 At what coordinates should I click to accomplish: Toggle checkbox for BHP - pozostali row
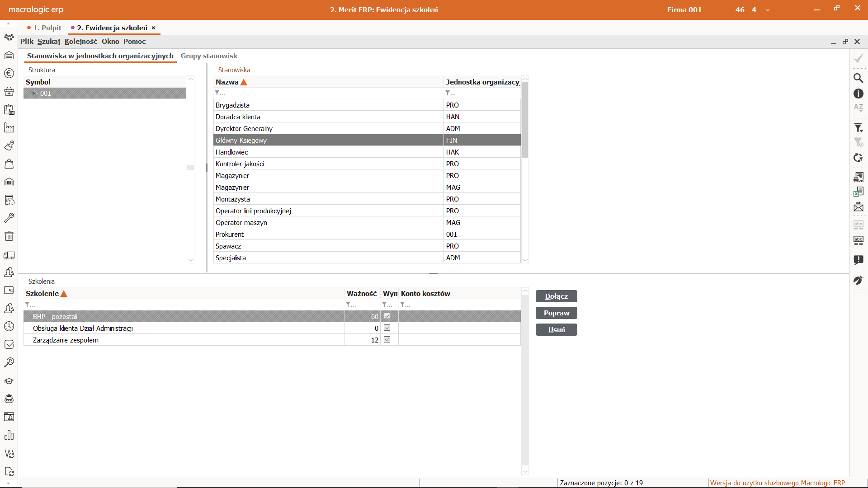pyautogui.click(x=387, y=316)
